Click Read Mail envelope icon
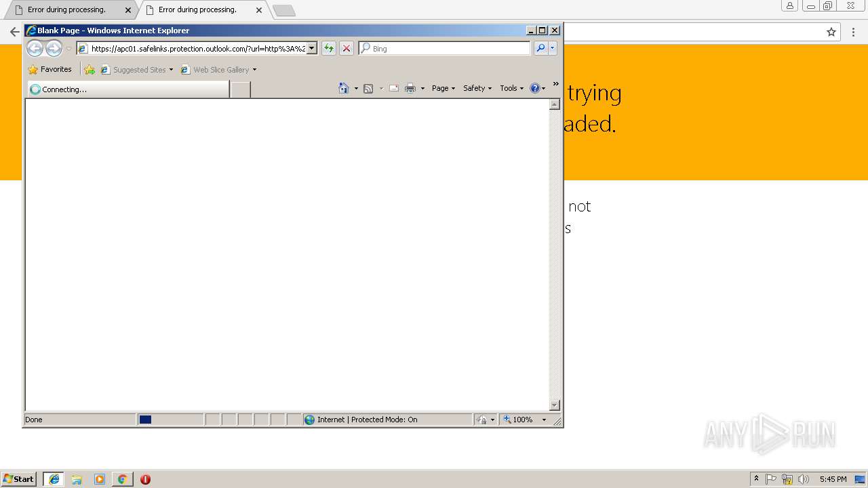This screenshot has width=868, height=488. click(393, 88)
